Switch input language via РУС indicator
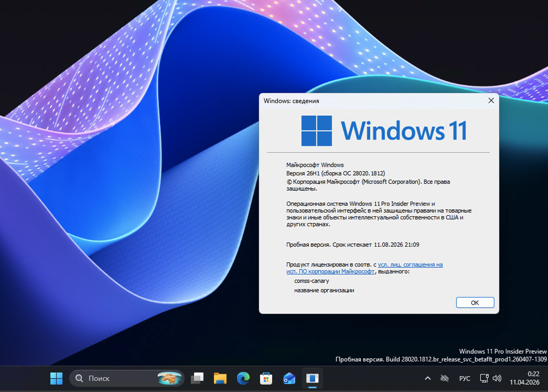The image size is (548, 392). (x=465, y=379)
